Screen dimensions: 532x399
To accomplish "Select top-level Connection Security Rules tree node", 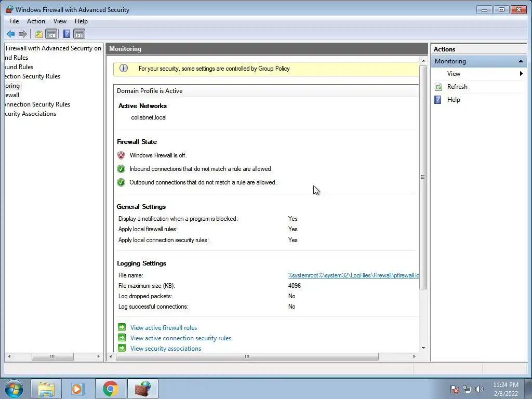I will coord(33,76).
